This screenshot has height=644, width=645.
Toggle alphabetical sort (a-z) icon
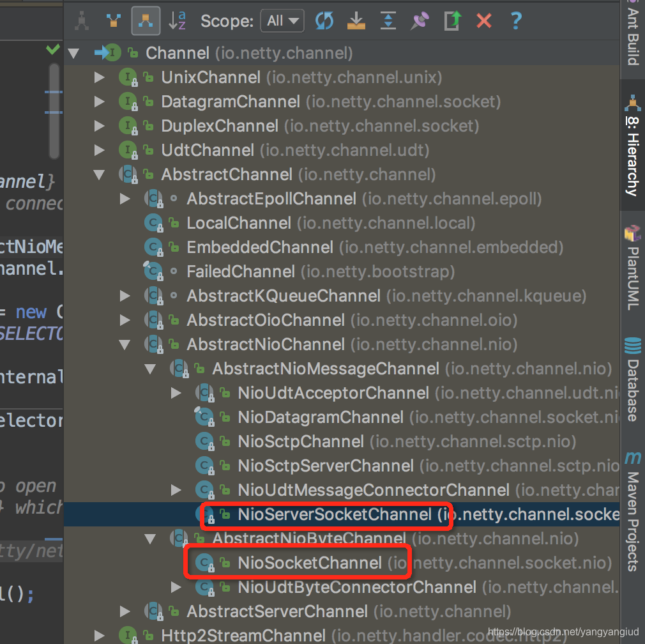pos(178,20)
